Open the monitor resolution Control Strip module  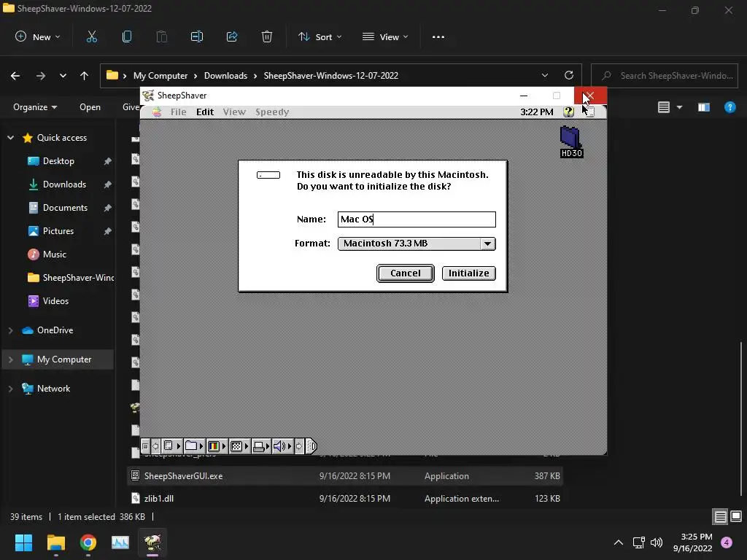coord(239,446)
